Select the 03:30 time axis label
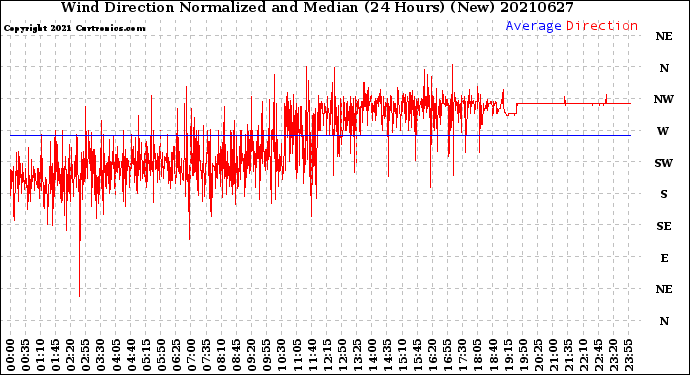 point(101,355)
